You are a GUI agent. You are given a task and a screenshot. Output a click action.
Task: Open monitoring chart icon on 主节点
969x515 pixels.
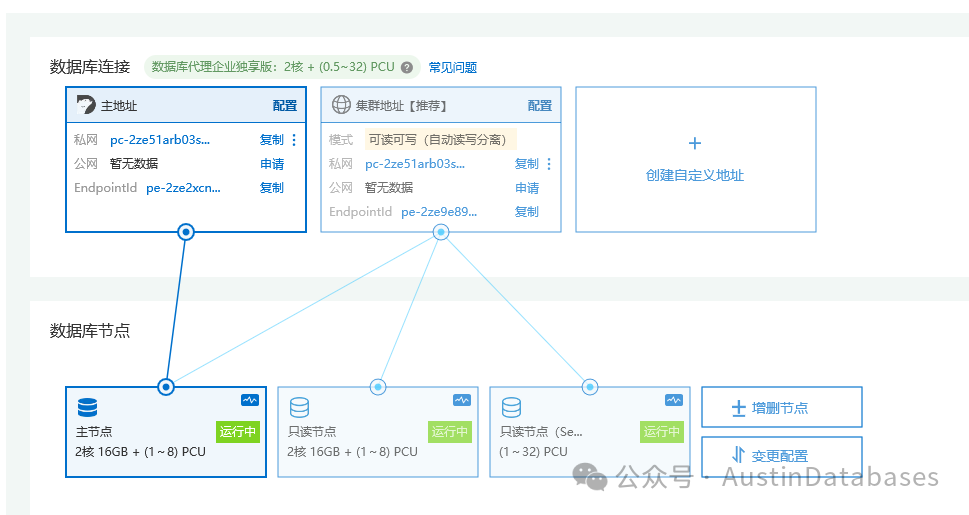(x=250, y=400)
